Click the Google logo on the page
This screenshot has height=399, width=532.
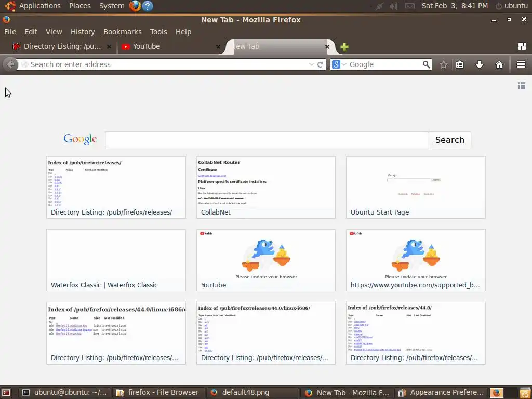coord(80,139)
